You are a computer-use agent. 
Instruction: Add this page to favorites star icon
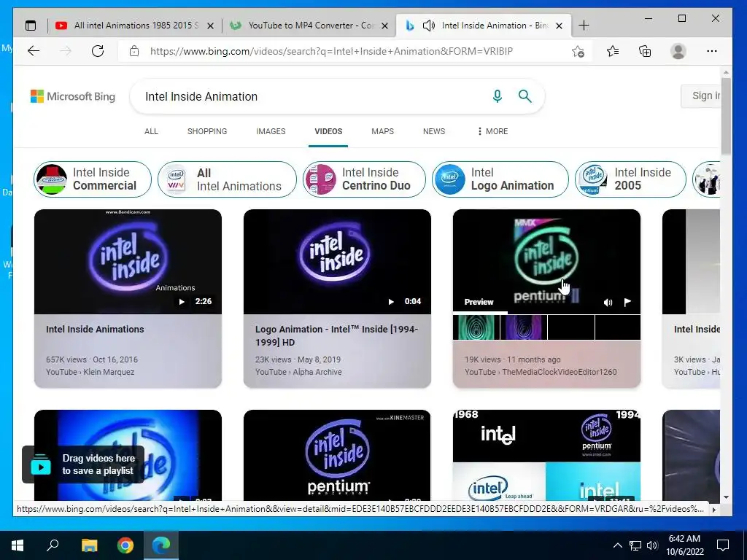578,52
